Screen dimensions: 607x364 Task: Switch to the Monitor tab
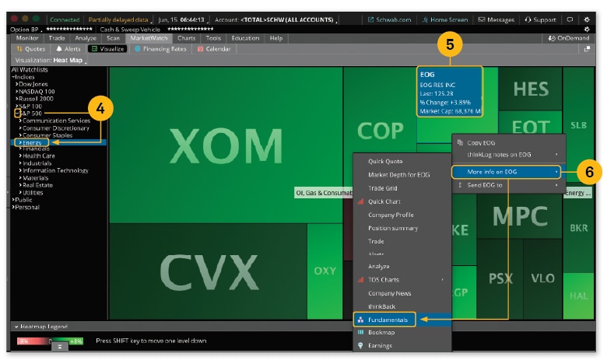(27, 38)
